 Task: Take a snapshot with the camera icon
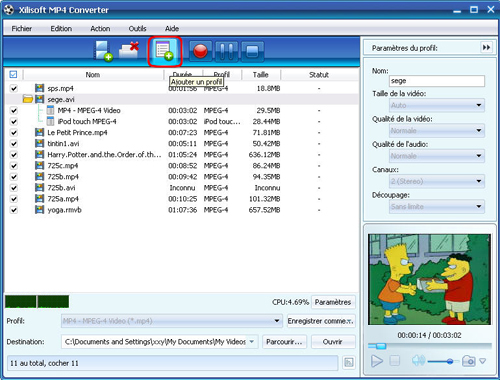coord(468,361)
